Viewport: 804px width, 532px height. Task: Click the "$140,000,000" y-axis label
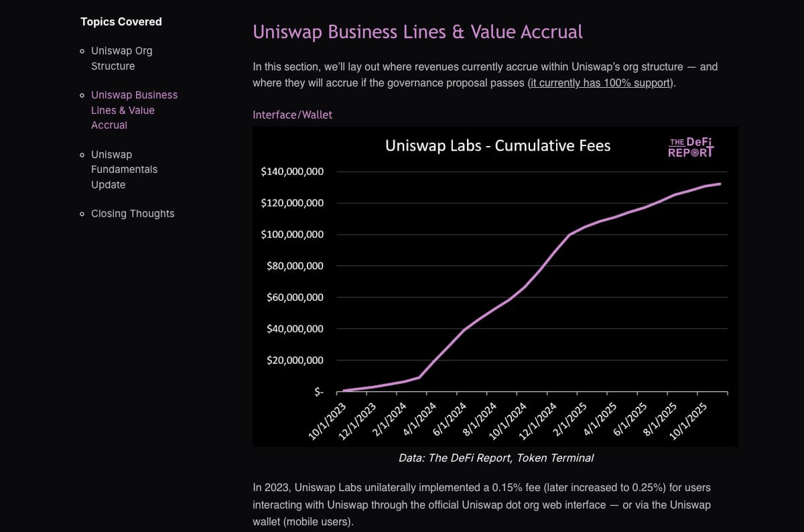click(x=292, y=171)
